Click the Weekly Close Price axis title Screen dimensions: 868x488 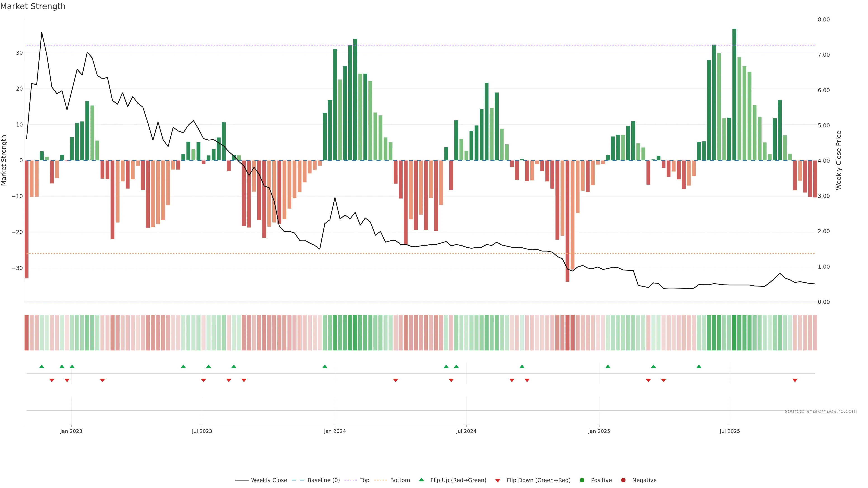(x=839, y=160)
